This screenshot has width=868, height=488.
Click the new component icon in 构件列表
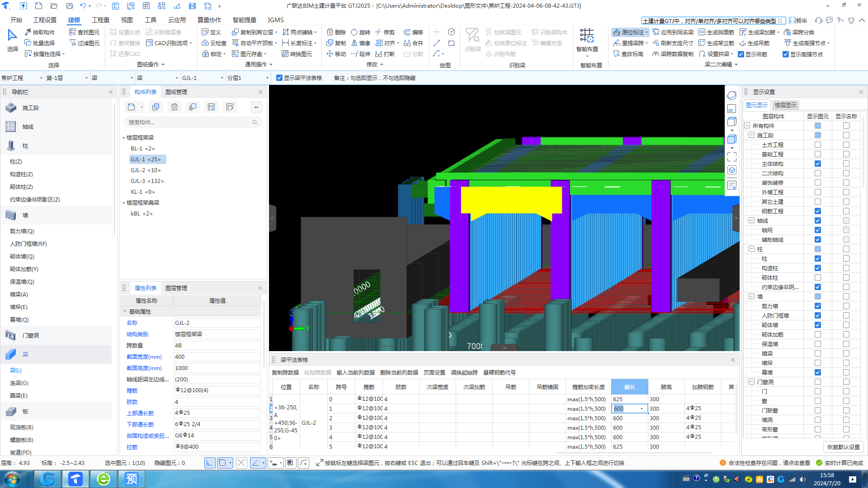click(131, 107)
